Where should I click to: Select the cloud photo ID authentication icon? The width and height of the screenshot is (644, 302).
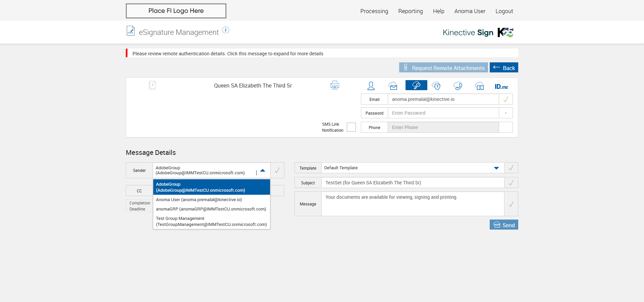(x=479, y=86)
